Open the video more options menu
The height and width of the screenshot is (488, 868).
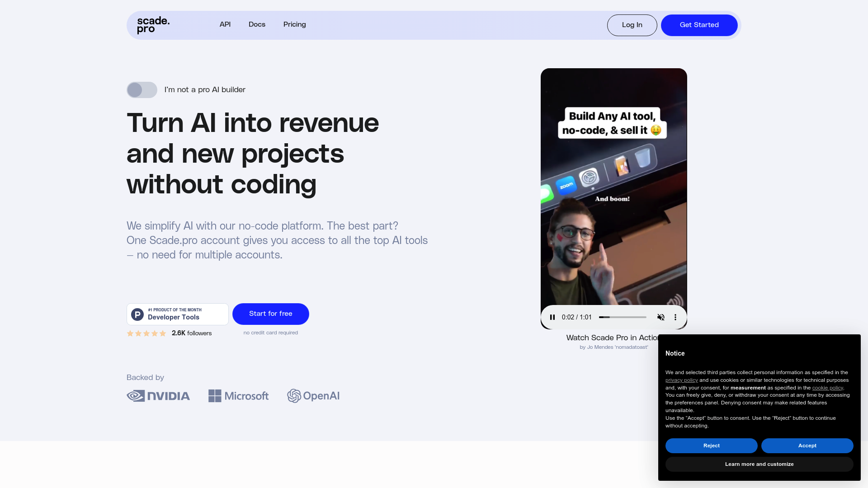(675, 317)
